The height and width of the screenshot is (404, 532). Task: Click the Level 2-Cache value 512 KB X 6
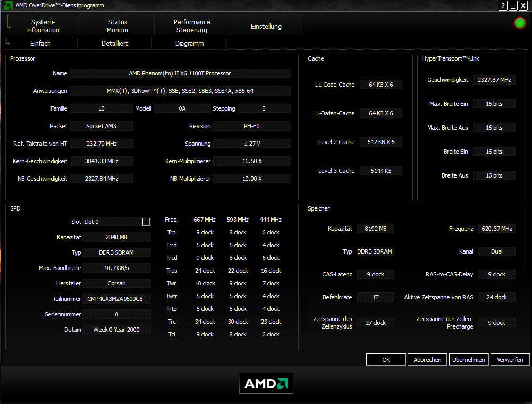click(x=381, y=142)
